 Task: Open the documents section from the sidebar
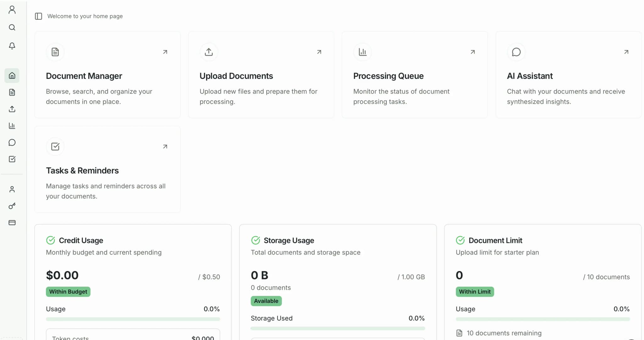[x=12, y=92]
